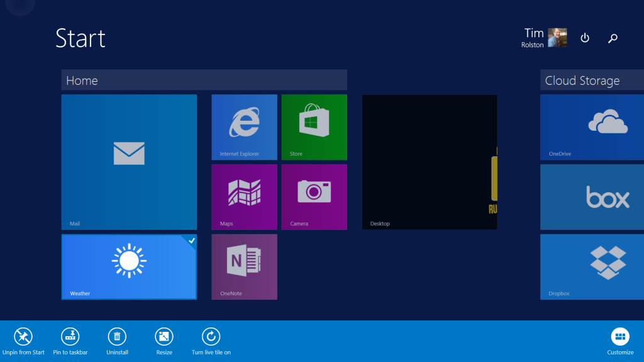Open OneNote from the Start screen
This screenshot has width=644, height=362.
(x=244, y=266)
